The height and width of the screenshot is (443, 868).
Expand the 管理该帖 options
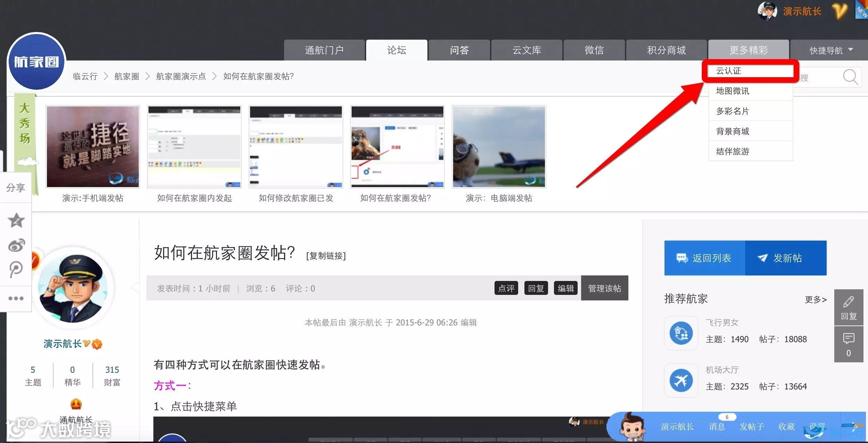(x=604, y=288)
